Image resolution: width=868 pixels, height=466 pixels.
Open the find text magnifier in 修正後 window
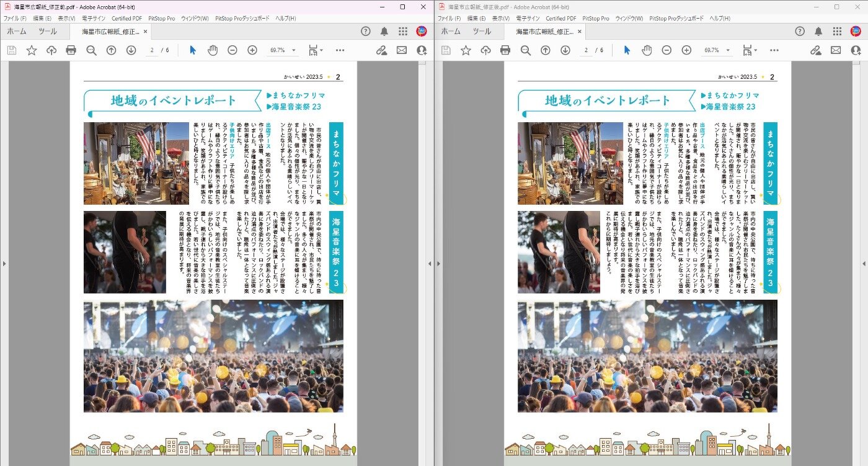point(525,50)
